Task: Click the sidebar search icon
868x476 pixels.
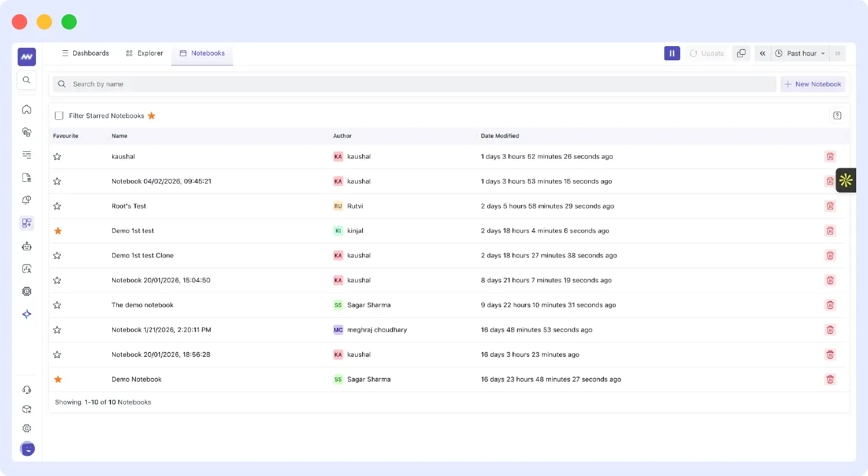Action: (27, 80)
